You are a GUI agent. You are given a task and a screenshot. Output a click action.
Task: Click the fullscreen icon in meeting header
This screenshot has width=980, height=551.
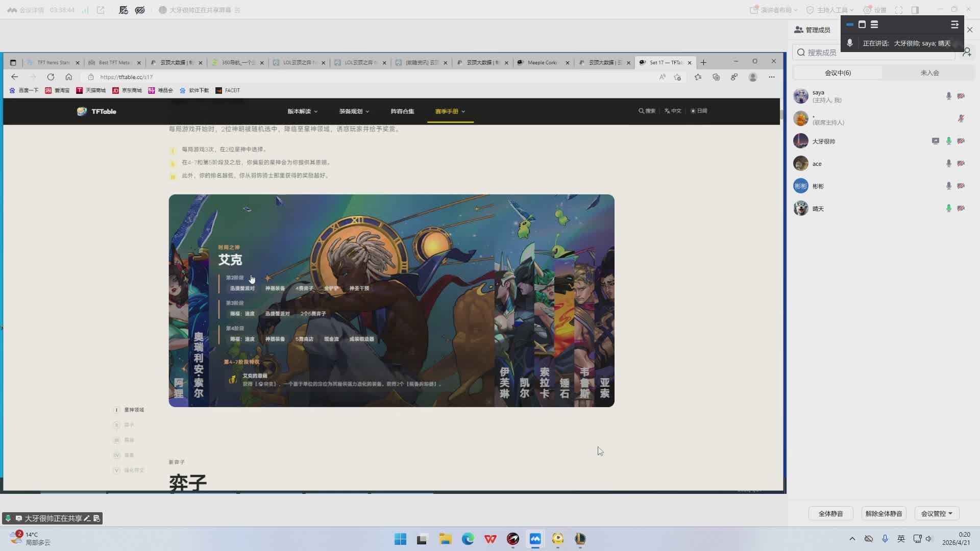[x=899, y=10]
